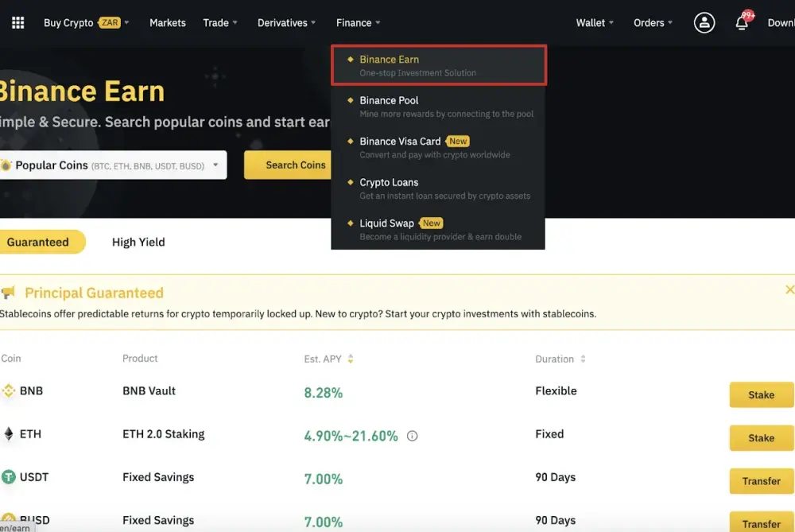Screen dimensions: 795x532
Task: Click the ZAR currency badge
Action: point(110,22)
